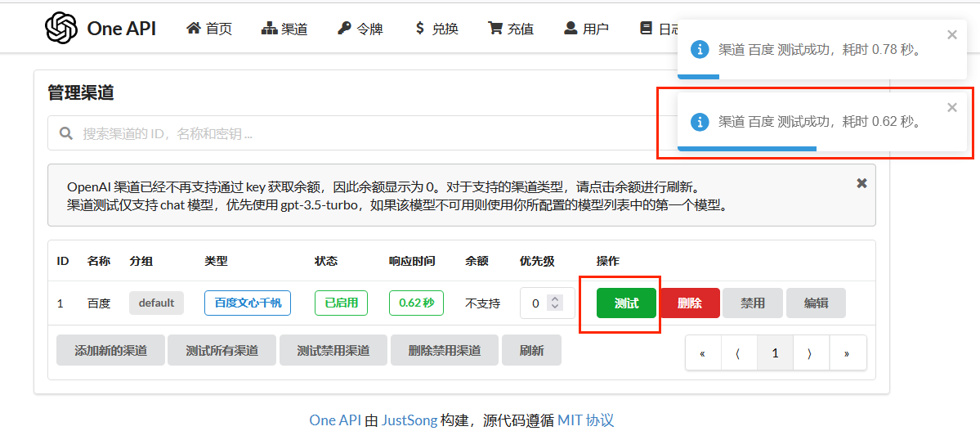Open the 用户 users page

tap(586, 29)
